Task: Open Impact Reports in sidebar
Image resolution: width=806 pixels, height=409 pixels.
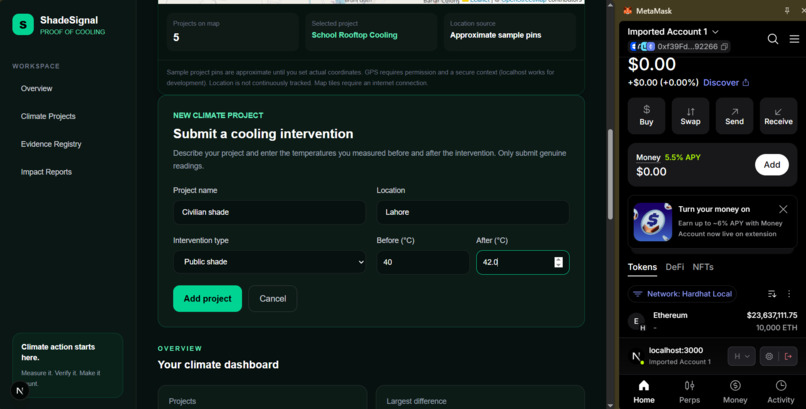Action: point(46,172)
